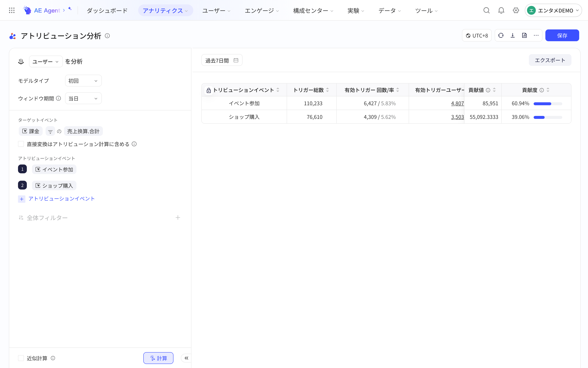
Task: Click info icon beside 貢献値 header
Action: pos(488,90)
